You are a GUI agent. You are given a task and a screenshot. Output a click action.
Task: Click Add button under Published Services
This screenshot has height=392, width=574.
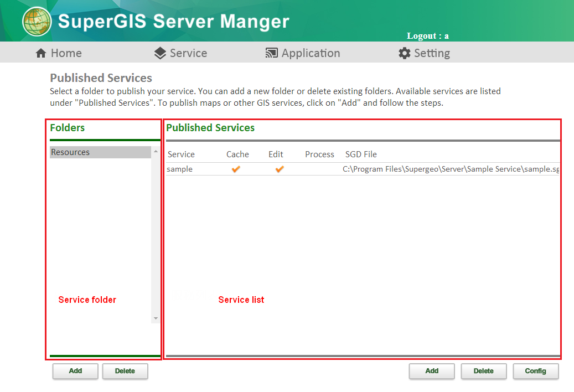pyautogui.click(x=432, y=371)
